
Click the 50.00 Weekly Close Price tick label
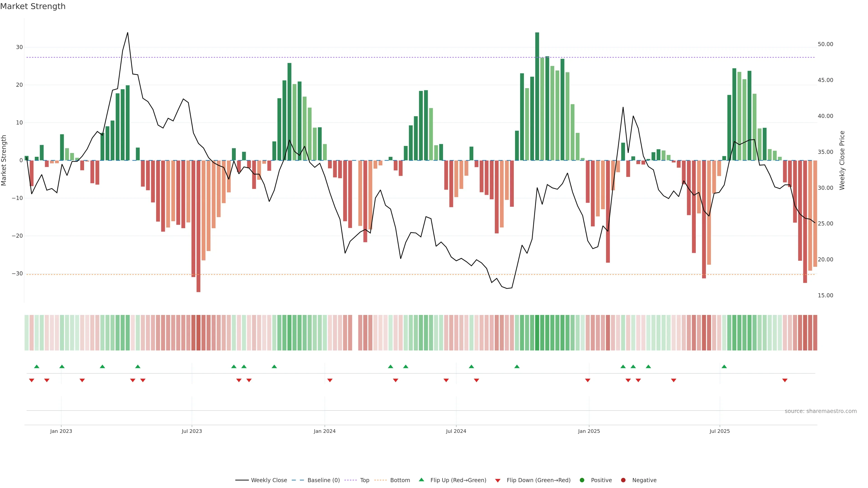tap(825, 44)
